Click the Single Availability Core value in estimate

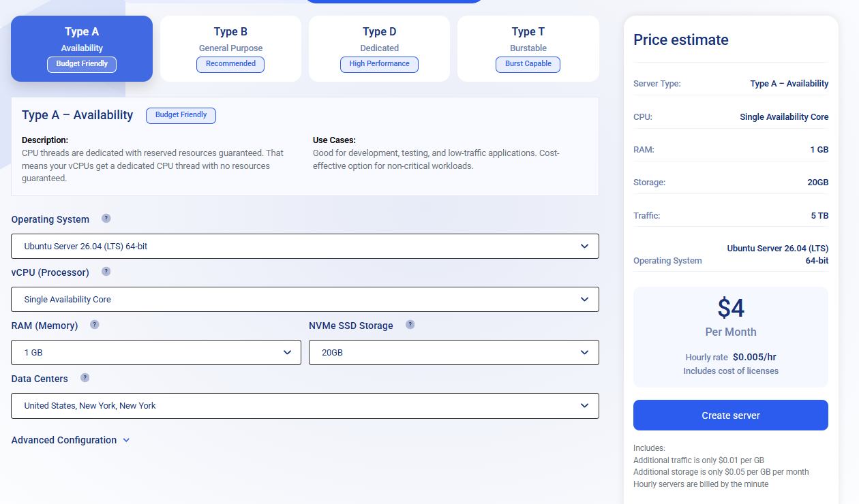[784, 116]
